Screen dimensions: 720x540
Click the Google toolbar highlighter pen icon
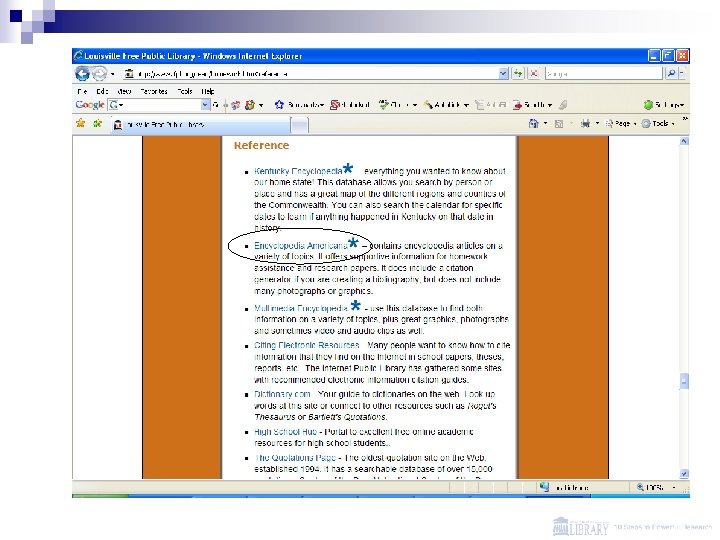(x=563, y=105)
